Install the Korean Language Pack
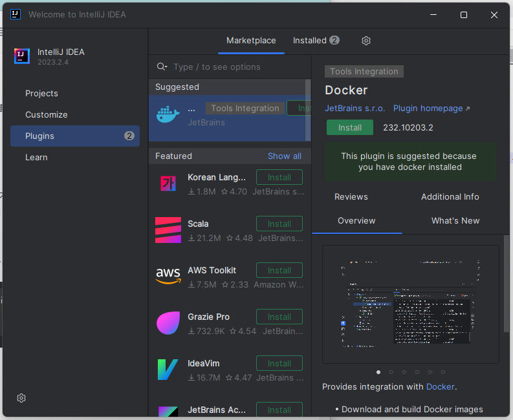Screen dimensions: 513x420 click(279, 178)
